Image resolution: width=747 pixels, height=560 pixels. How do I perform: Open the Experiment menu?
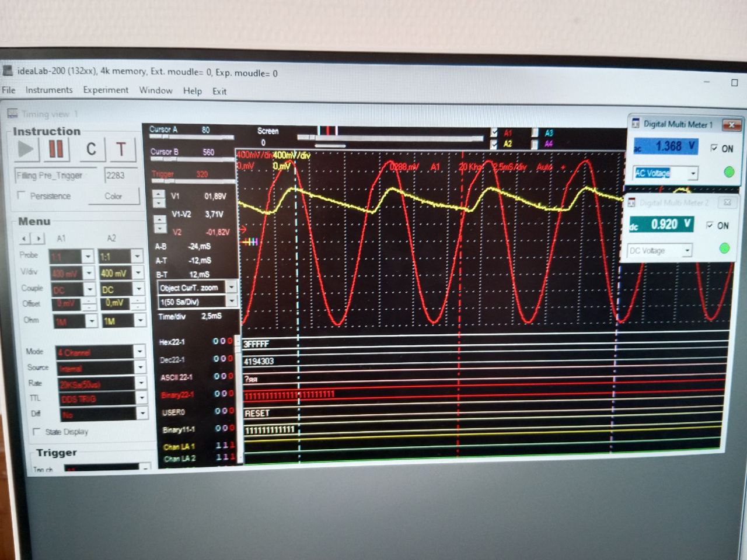point(106,90)
